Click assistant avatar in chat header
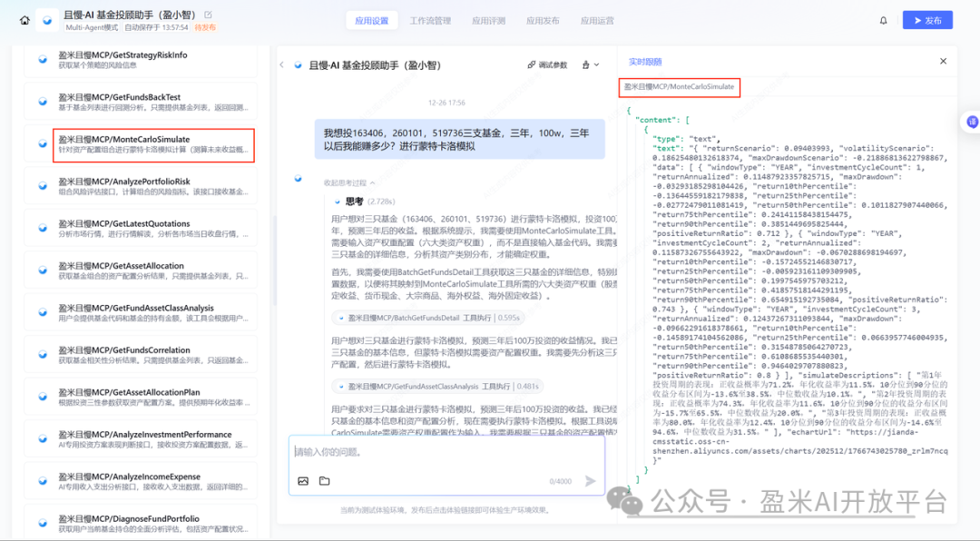This screenshot has width=980, height=541. [299, 64]
